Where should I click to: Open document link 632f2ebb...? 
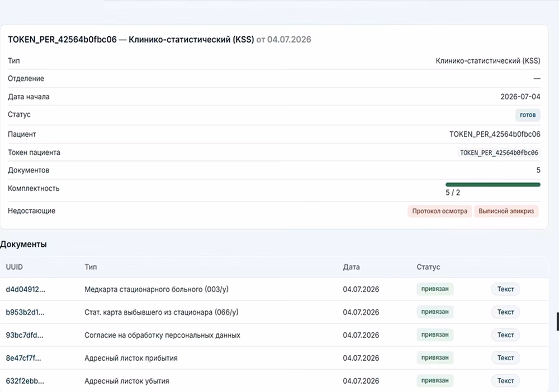pyautogui.click(x=25, y=381)
